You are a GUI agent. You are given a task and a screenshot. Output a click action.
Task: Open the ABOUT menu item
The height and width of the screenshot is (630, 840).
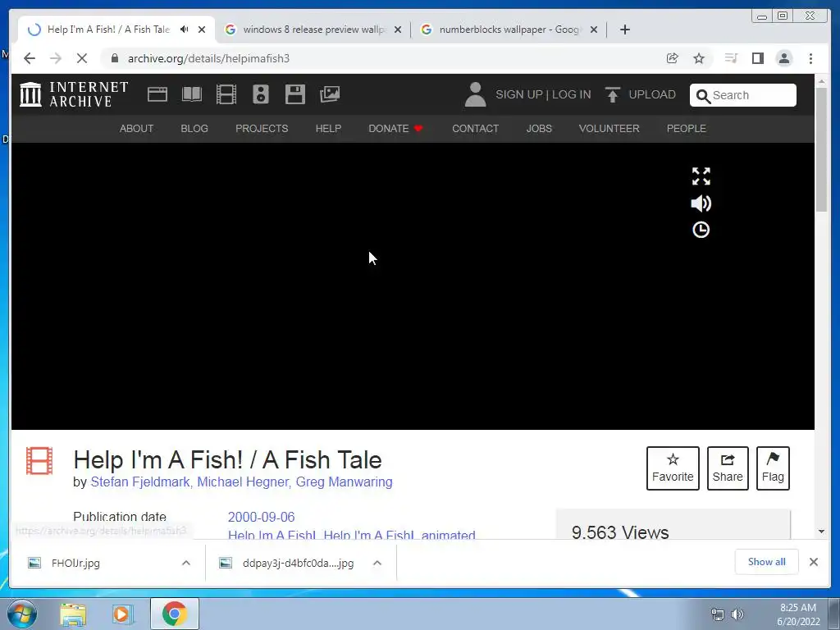pos(137,129)
